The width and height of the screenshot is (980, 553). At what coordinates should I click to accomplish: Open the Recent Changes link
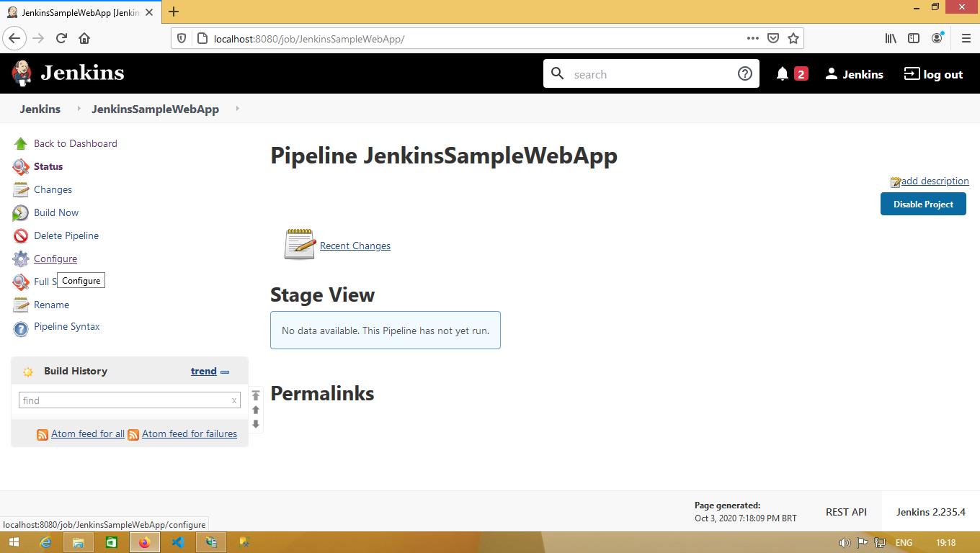[355, 246]
